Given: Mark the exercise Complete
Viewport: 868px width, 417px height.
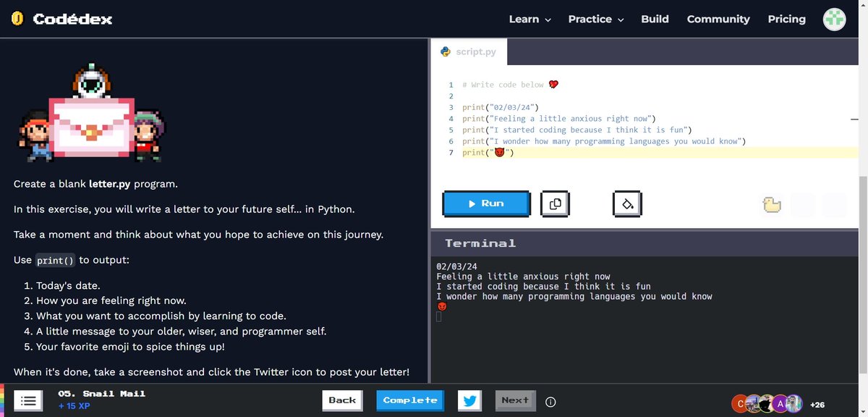Looking at the screenshot, I should pyautogui.click(x=410, y=400).
